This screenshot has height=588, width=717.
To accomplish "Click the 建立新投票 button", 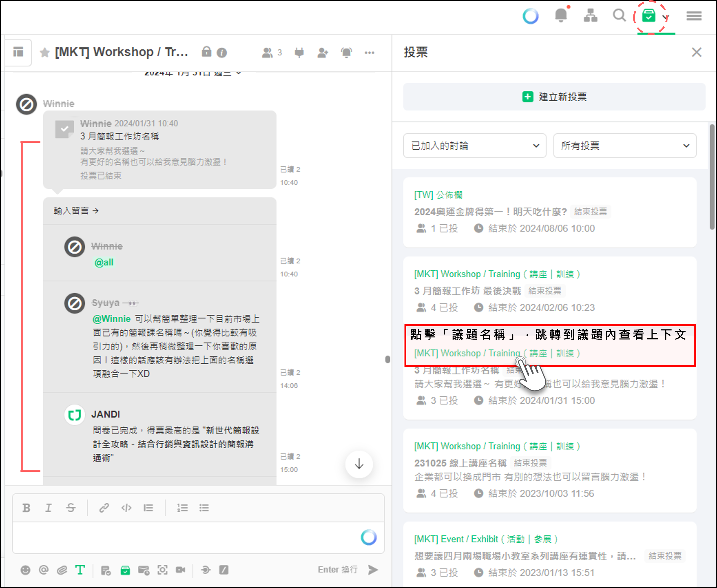I will click(554, 97).
